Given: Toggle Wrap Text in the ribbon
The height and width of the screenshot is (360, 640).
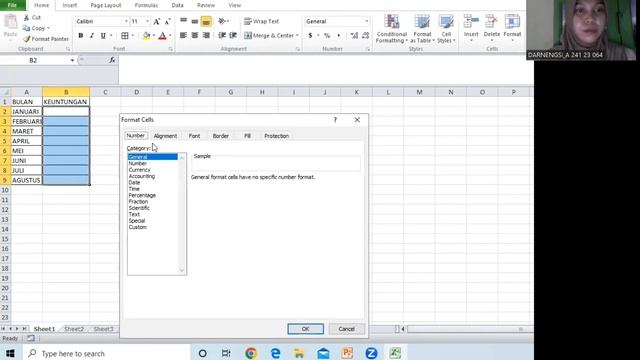Looking at the screenshot, I should coord(261,21).
